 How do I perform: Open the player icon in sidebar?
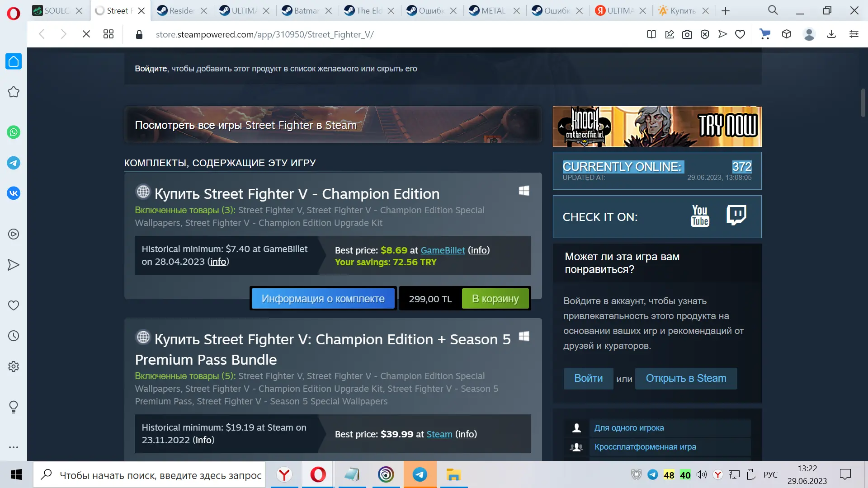[14, 234]
